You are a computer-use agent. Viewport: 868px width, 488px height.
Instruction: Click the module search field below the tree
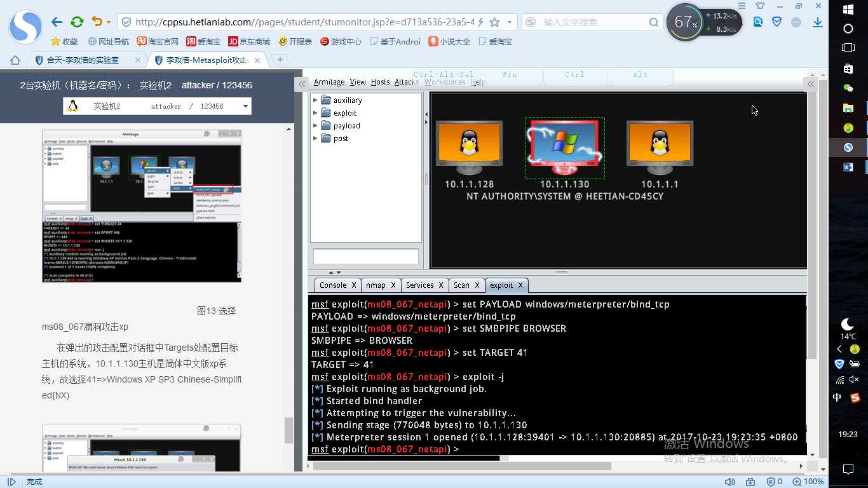click(x=366, y=256)
